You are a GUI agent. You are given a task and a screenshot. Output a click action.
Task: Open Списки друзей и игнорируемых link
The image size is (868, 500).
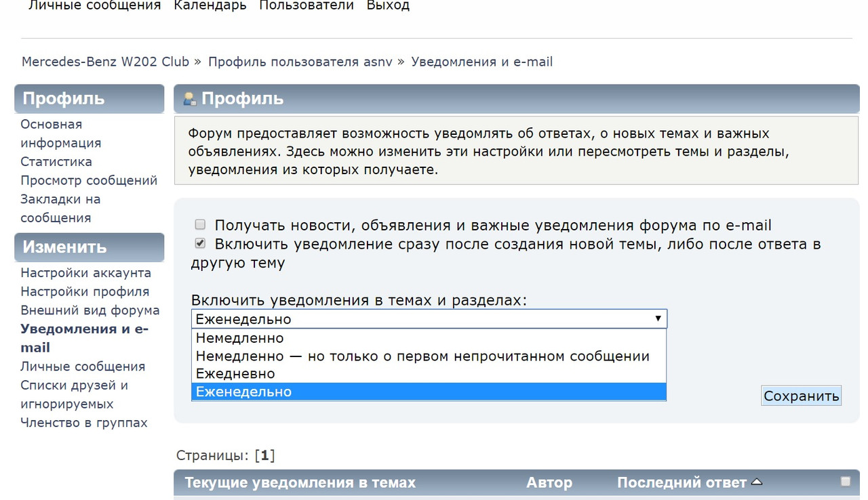pos(75,394)
